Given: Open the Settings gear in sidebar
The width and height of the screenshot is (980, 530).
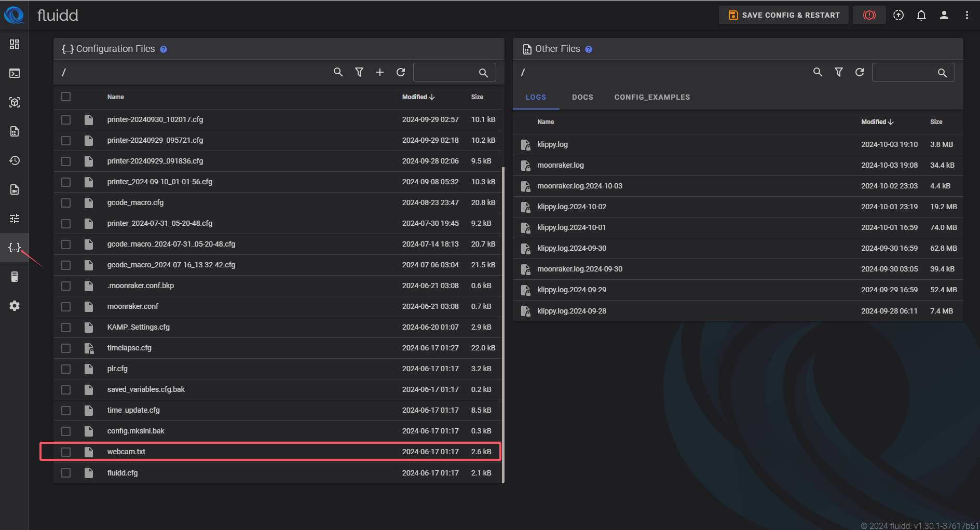Looking at the screenshot, I should pos(15,306).
